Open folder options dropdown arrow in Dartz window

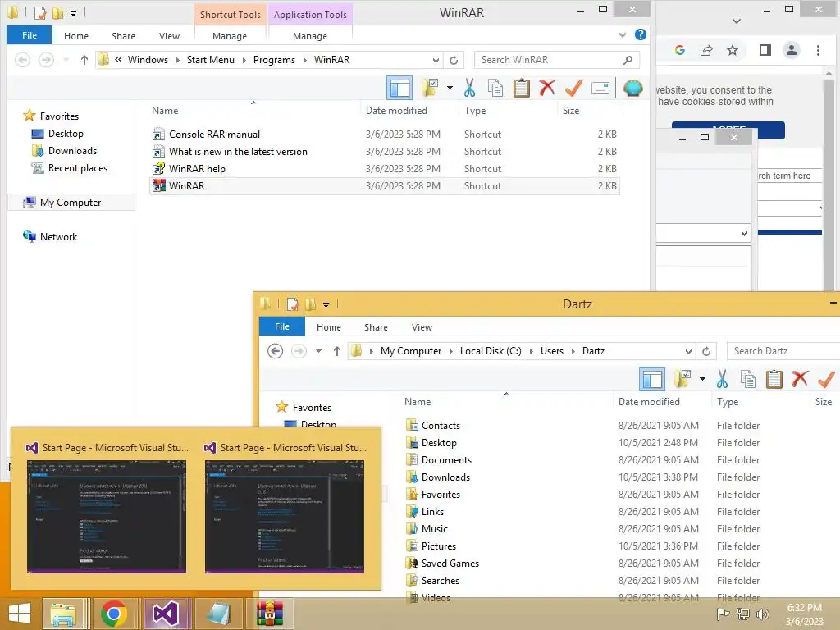[702, 379]
